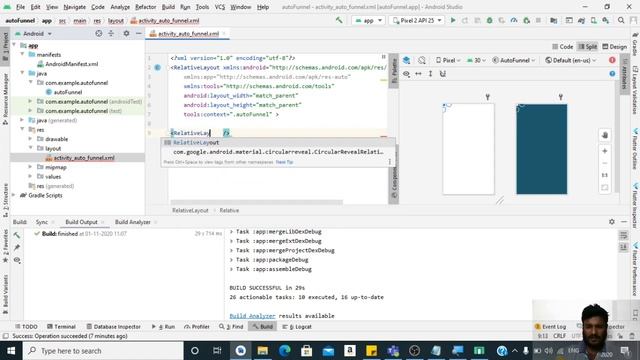This screenshot has height=360, width=640.
Task: Collapse the manifests folder in the project tree
Action: (22, 54)
